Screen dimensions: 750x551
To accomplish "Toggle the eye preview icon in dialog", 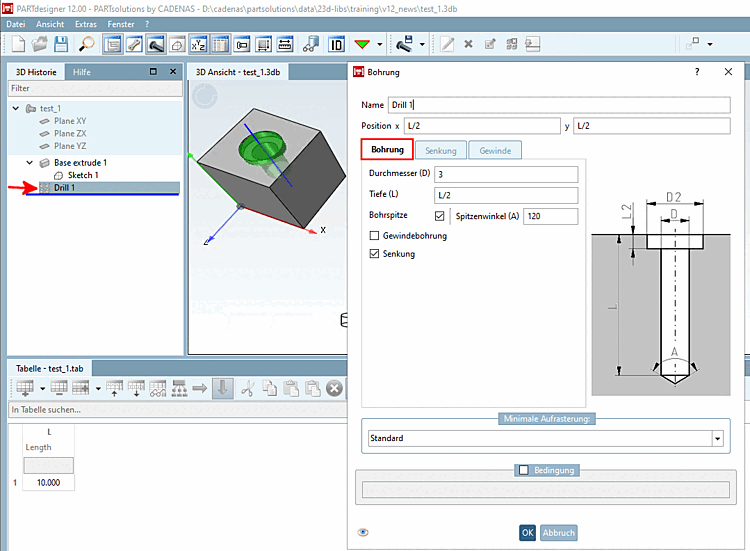I will [x=362, y=532].
